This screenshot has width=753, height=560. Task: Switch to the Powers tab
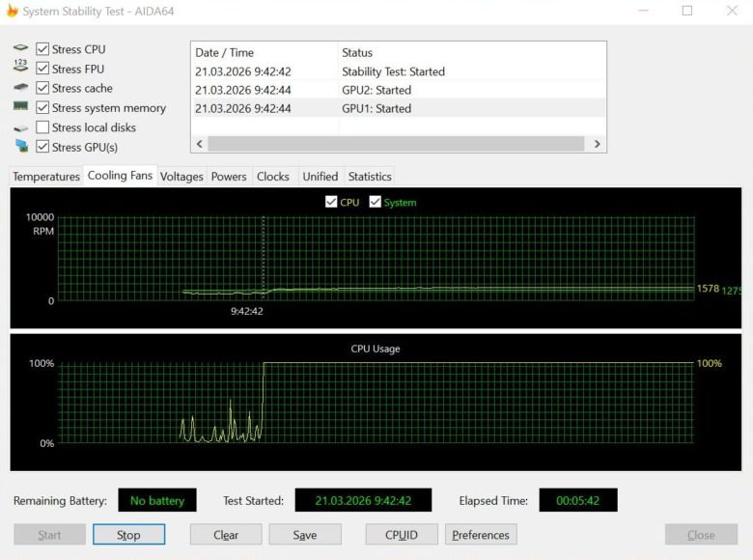tap(229, 177)
